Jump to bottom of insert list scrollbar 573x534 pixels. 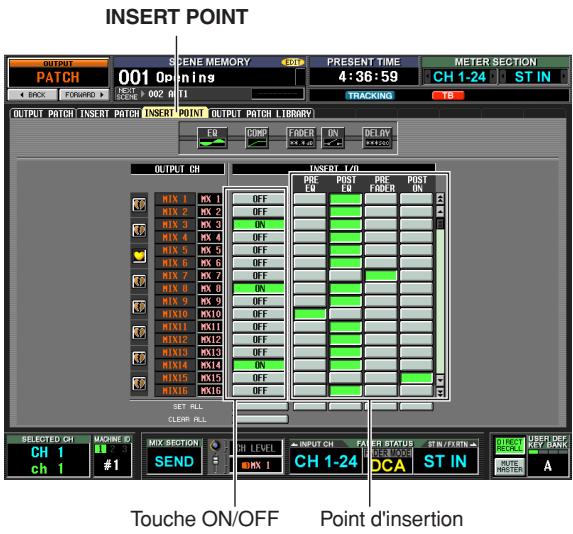[440, 392]
